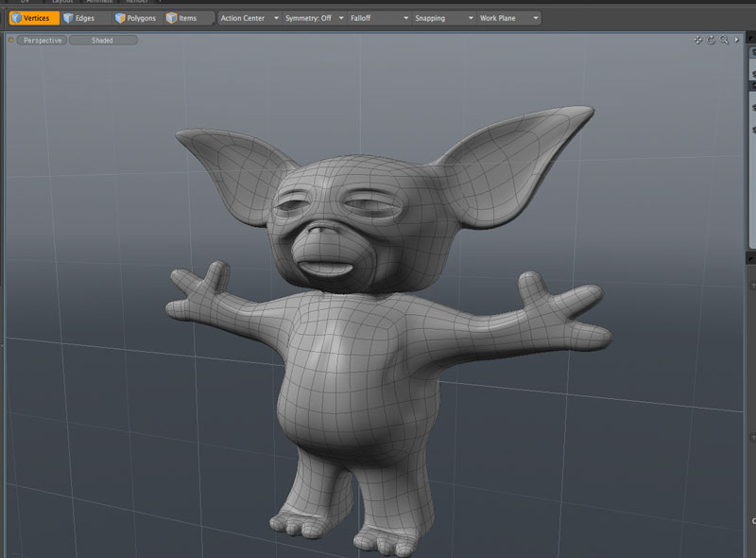756x558 pixels.
Task: Click the orange viewport indicator dot
Action: tap(10, 41)
